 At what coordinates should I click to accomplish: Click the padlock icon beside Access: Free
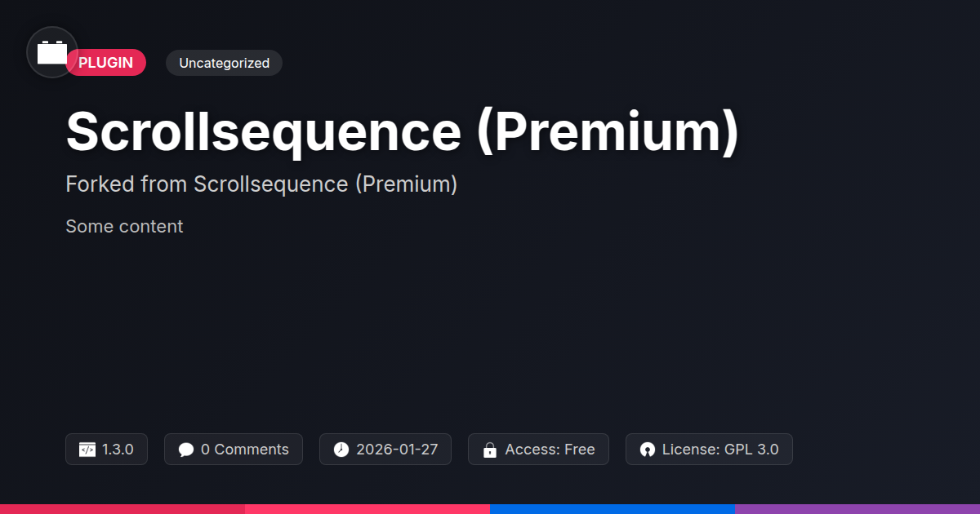coord(490,450)
